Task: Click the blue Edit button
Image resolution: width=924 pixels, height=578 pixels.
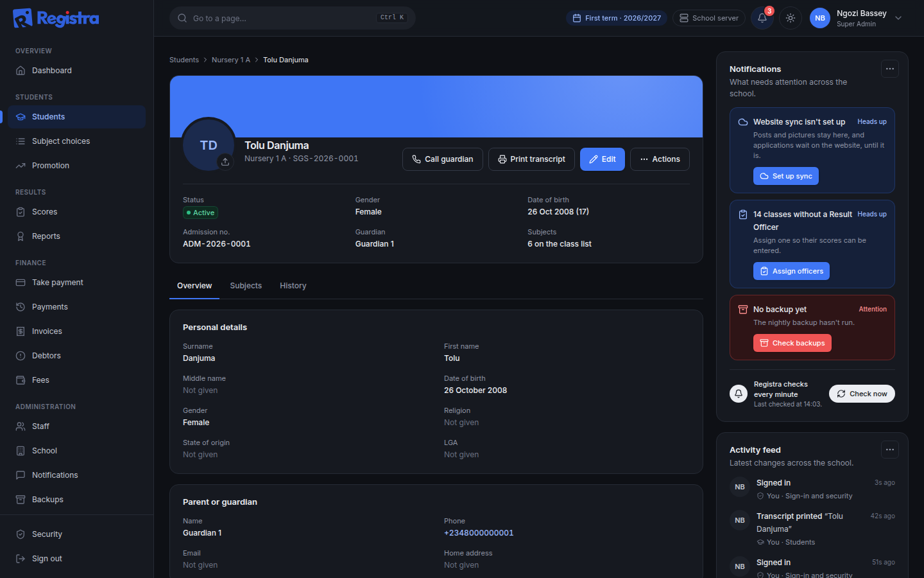Action: coord(603,159)
